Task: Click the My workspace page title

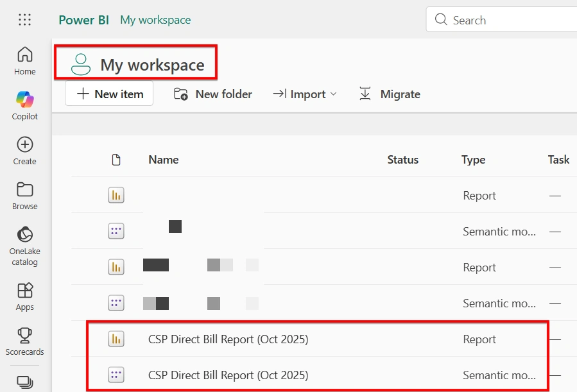Action: tap(152, 65)
